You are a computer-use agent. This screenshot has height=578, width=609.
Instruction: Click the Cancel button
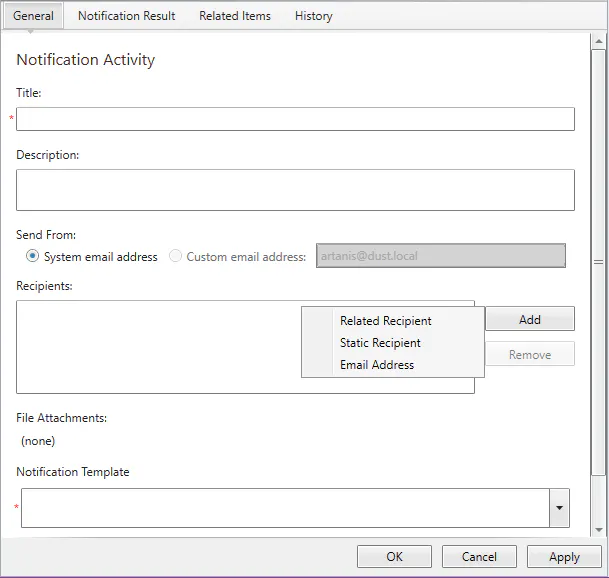coord(479,557)
